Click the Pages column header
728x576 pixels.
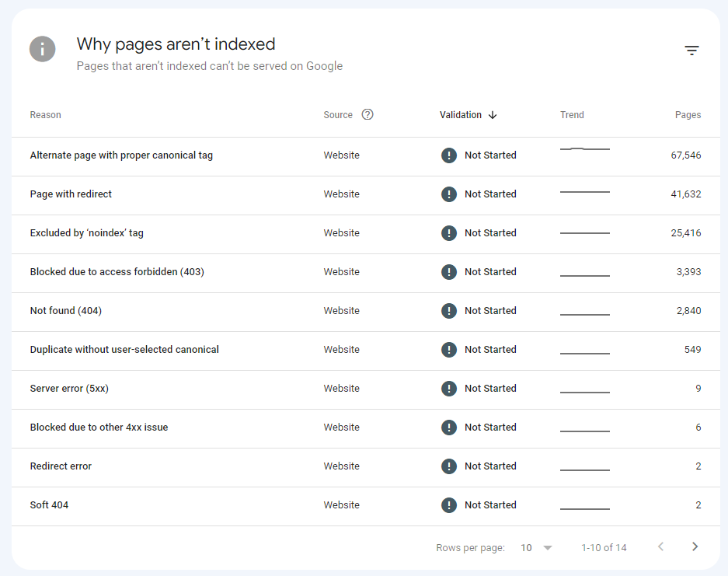(688, 115)
